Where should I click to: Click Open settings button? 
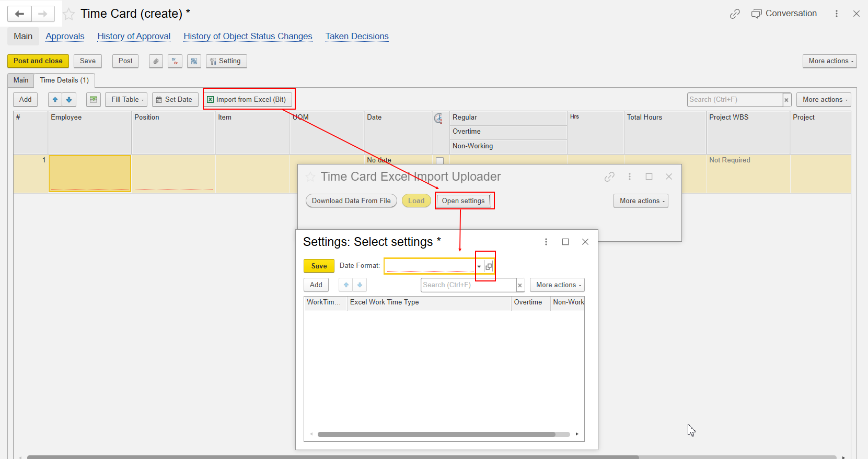(x=464, y=201)
